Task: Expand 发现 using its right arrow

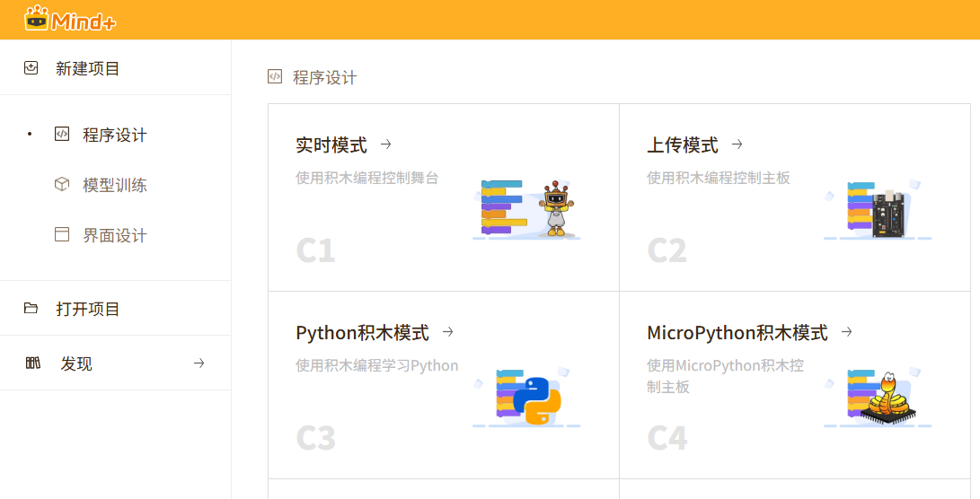Action: tap(199, 363)
